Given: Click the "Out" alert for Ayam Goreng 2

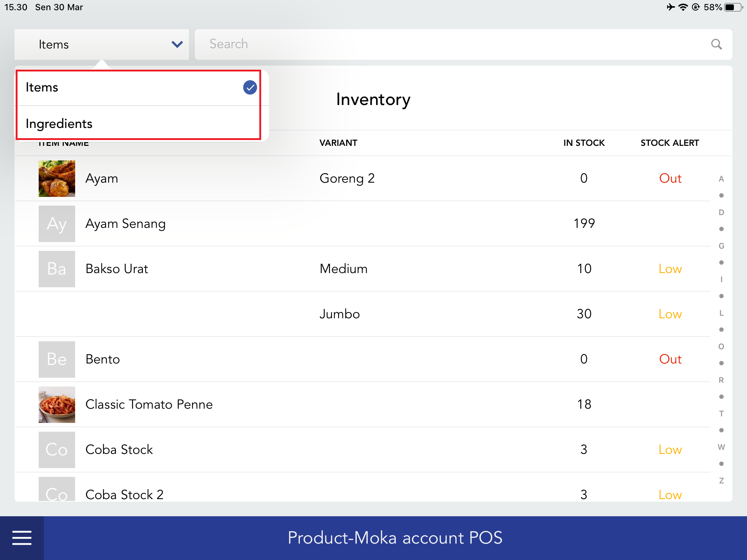Looking at the screenshot, I should pos(670,178).
